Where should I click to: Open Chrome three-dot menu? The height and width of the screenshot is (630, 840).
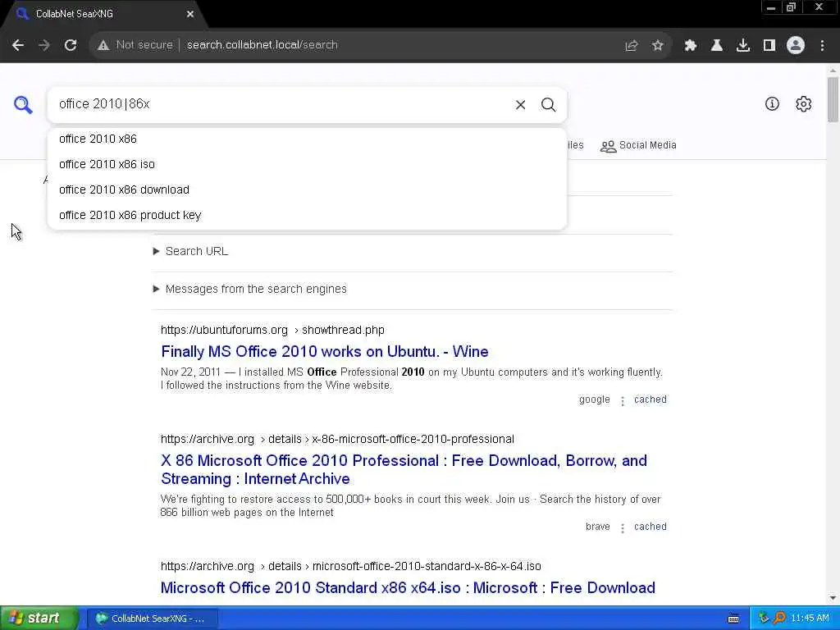pyautogui.click(x=822, y=46)
